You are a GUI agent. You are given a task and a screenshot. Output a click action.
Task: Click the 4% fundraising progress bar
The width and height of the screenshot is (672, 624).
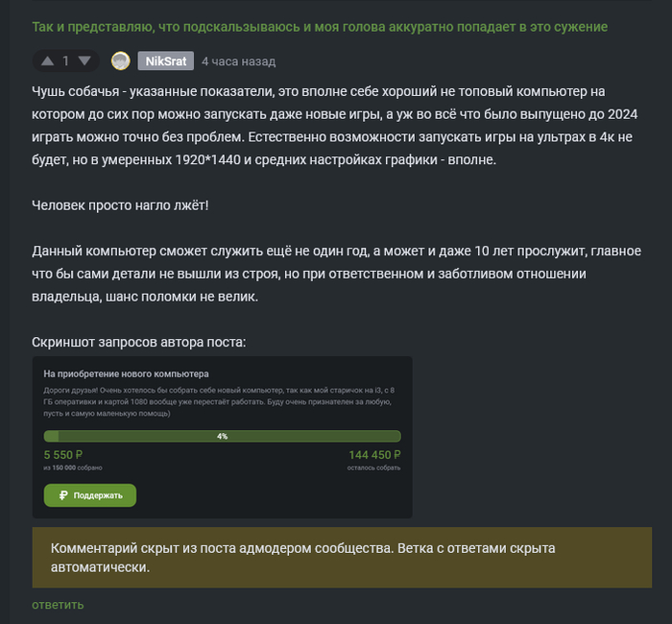tap(222, 436)
